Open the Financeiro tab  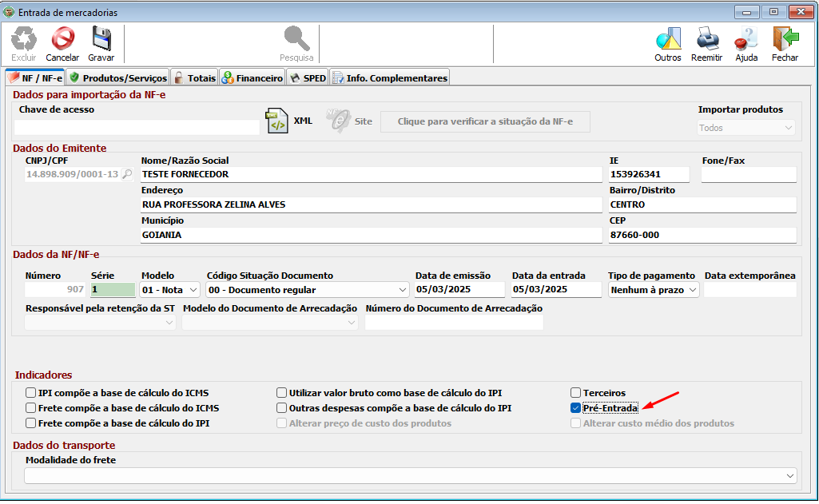(252, 77)
